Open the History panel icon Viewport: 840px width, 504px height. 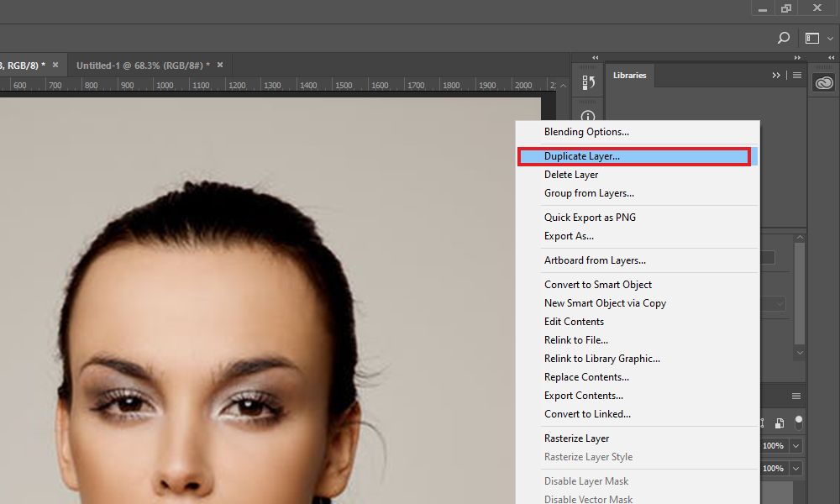tap(588, 82)
